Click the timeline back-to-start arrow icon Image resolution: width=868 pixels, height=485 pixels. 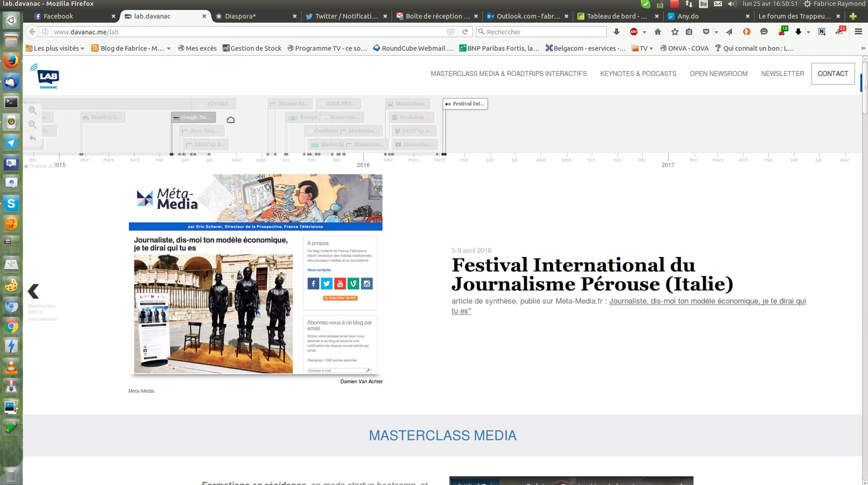pos(33,139)
